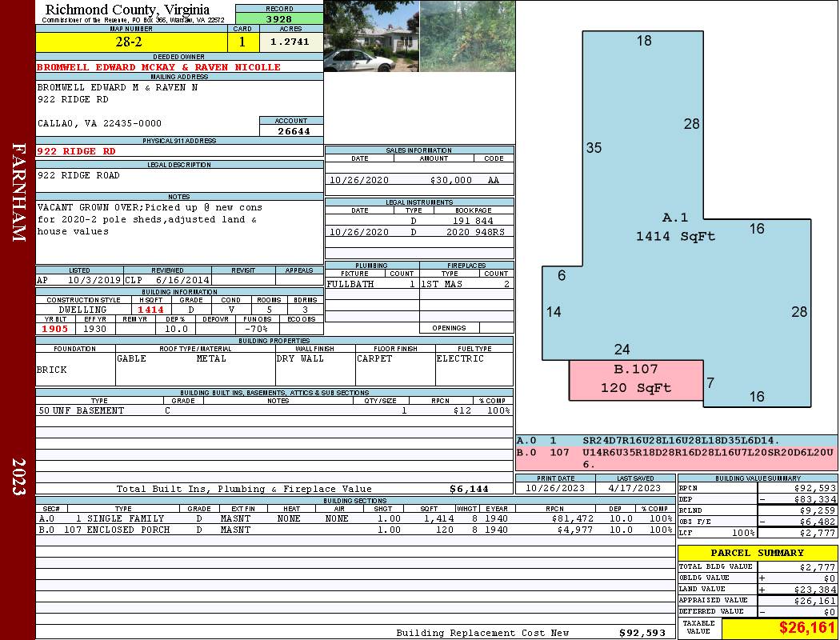The height and width of the screenshot is (640, 840).
Task: Click the 50 UNF BASEMENT row
Action: click(274, 410)
